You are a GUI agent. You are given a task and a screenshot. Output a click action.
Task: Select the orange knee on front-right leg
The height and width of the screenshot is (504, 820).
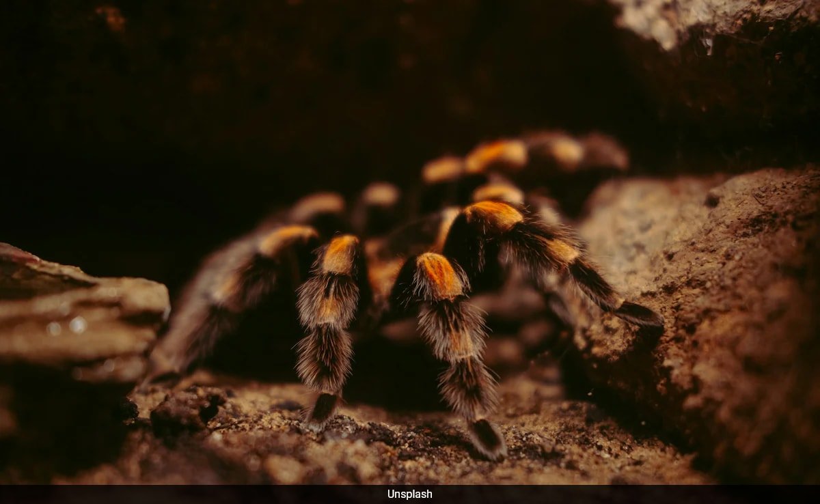tap(439, 275)
